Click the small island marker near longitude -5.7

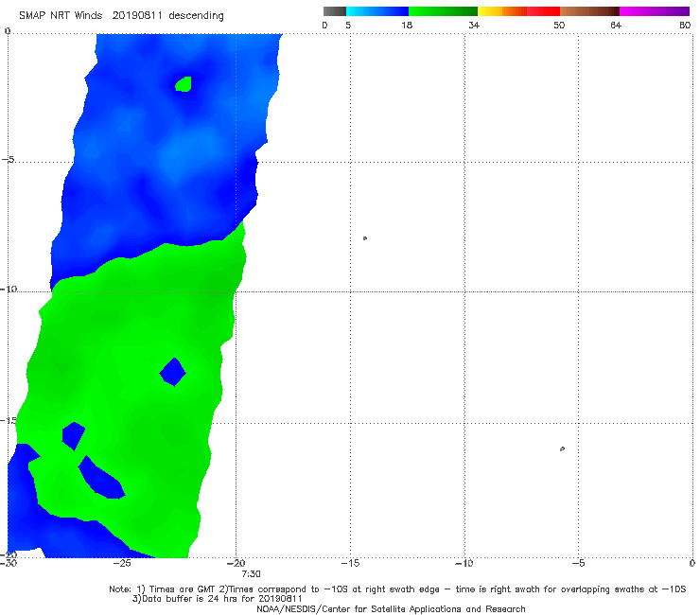(562, 448)
